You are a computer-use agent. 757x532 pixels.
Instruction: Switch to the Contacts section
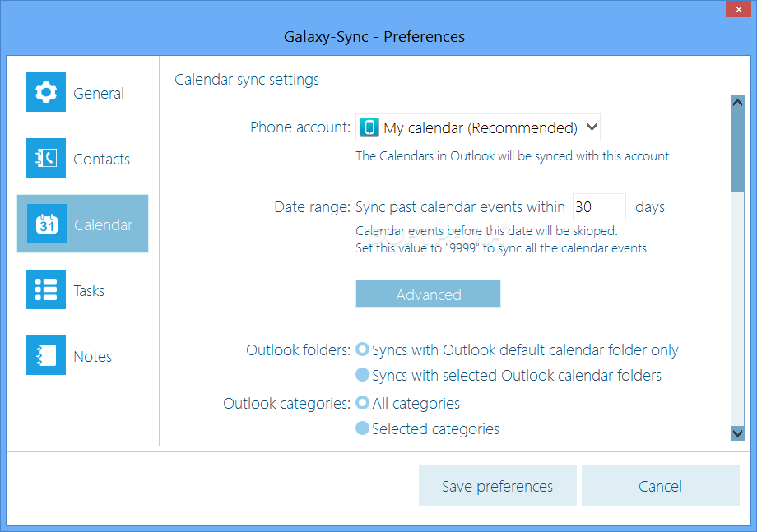point(101,160)
